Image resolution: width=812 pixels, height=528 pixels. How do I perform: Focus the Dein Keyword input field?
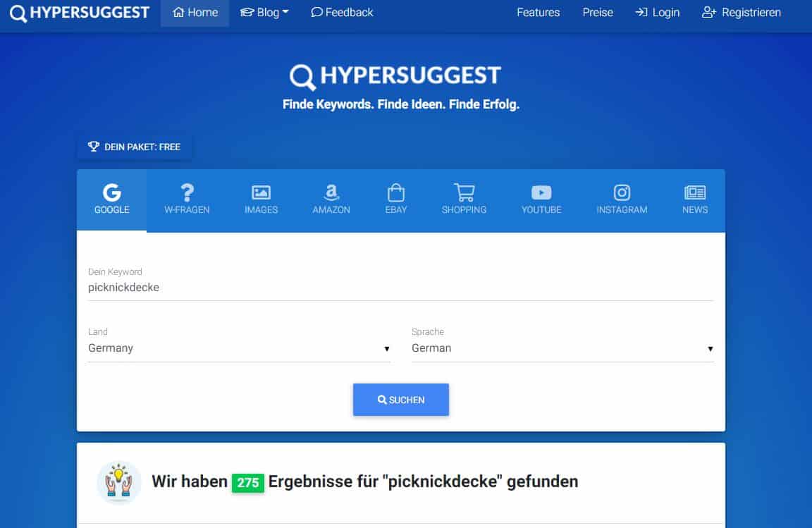pos(400,288)
